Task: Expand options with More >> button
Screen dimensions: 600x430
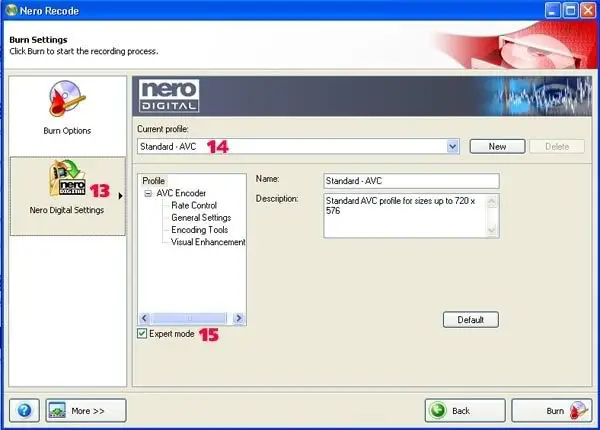Action: point(86,410)
